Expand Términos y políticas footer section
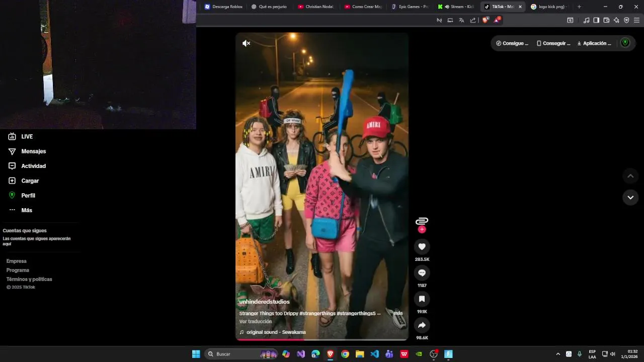Screen dimensions: 644x362 click(29, 279)
